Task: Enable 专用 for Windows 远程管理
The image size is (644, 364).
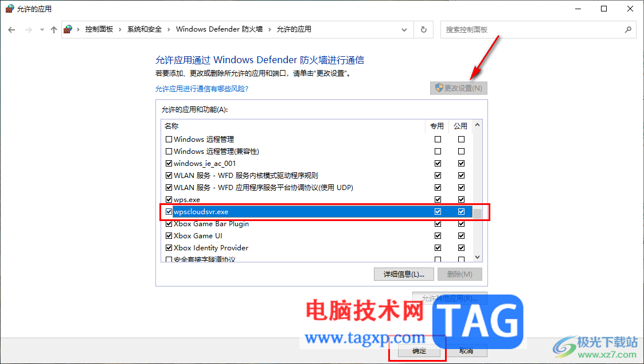Action: (x=438, y=140)
